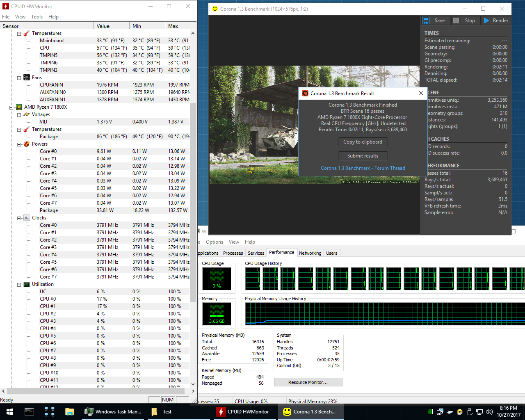Collapse the Powers tree node
This screenshot has width=525, height=420.
[x=19, y=144]
